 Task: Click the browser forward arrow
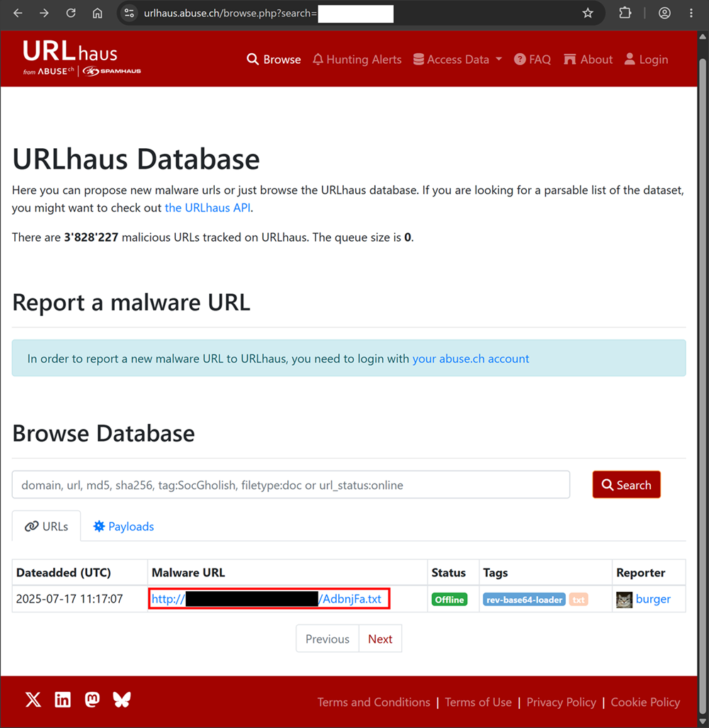coord(44,13)
